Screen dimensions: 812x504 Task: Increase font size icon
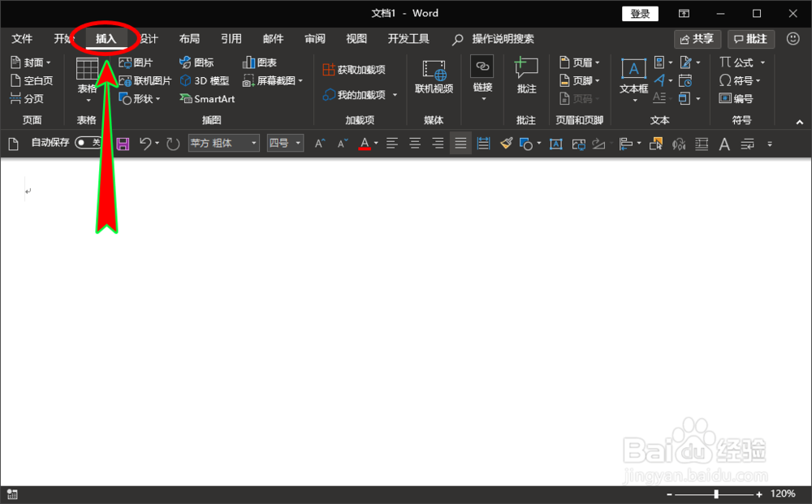(320, 144)
